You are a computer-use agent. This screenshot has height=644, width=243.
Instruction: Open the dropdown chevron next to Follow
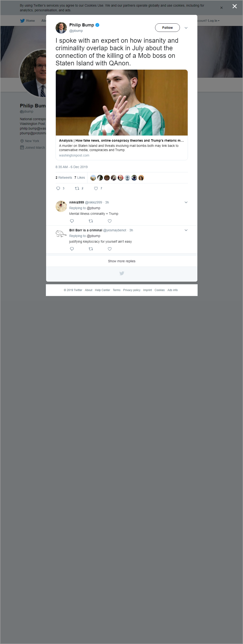186,28
